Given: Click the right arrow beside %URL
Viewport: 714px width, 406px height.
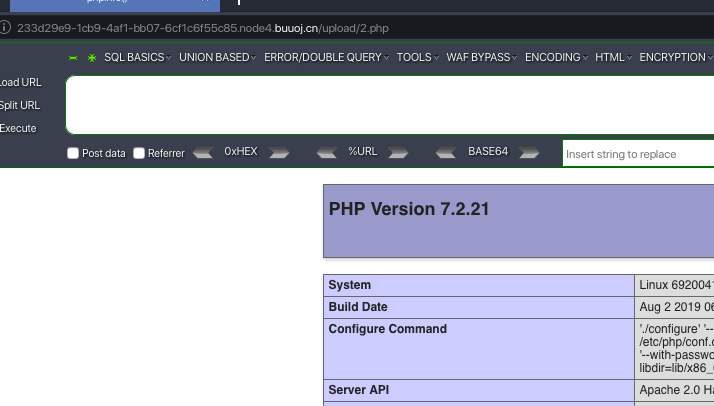Looking at the screenshot, I should (x=398, y=152).
